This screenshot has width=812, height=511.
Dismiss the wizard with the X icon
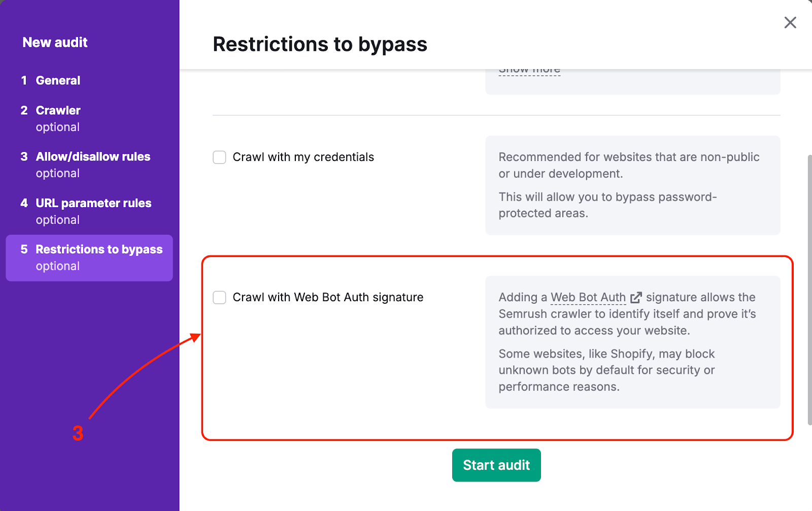click(790, 22)
